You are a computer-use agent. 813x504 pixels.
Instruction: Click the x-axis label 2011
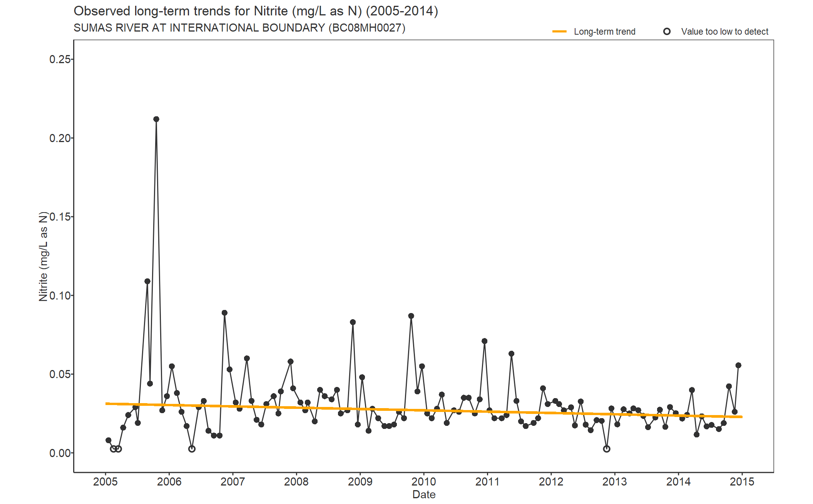click(x=487, y=482)
